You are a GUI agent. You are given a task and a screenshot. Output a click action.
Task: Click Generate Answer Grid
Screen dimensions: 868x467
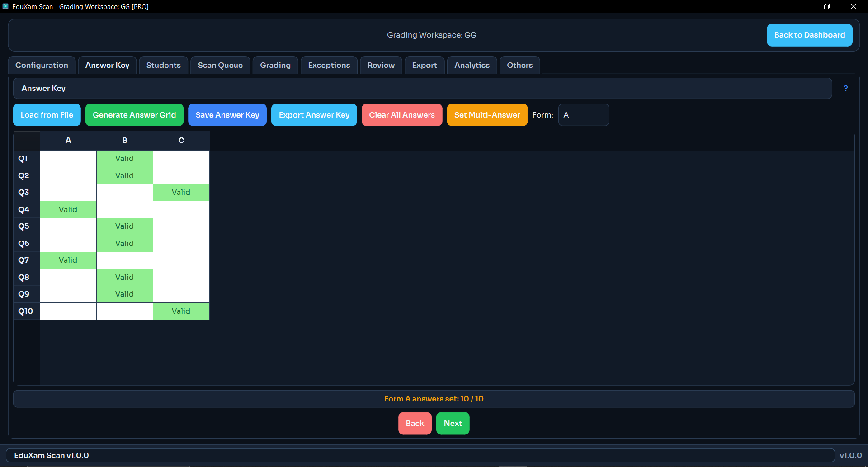pyautogui.click(x=134, y=115)
